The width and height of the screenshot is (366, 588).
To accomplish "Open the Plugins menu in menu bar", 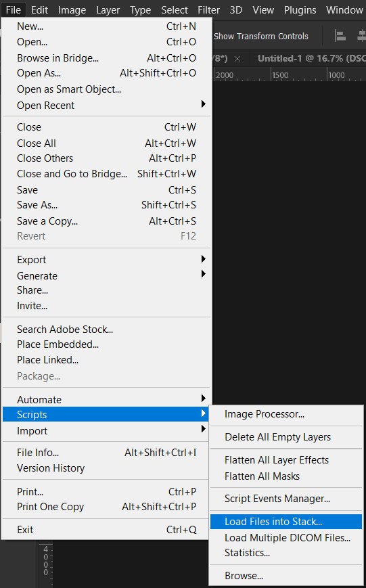I will tap(300, 10).
